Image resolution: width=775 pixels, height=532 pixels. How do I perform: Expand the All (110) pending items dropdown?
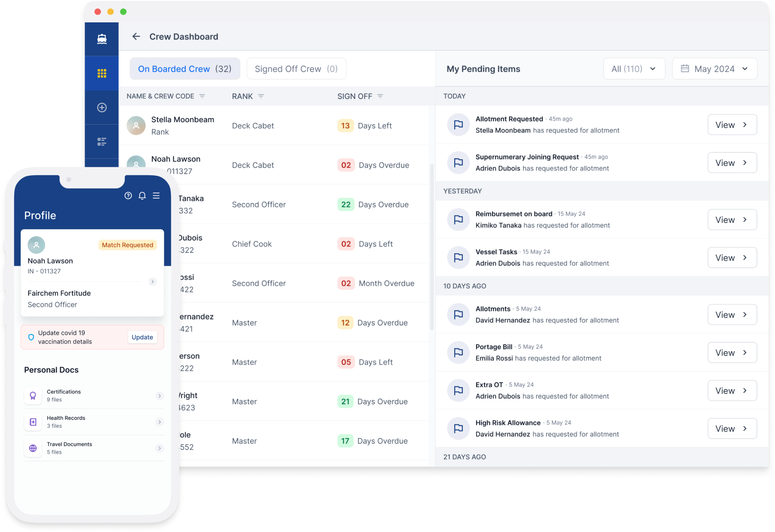[633, 69]
